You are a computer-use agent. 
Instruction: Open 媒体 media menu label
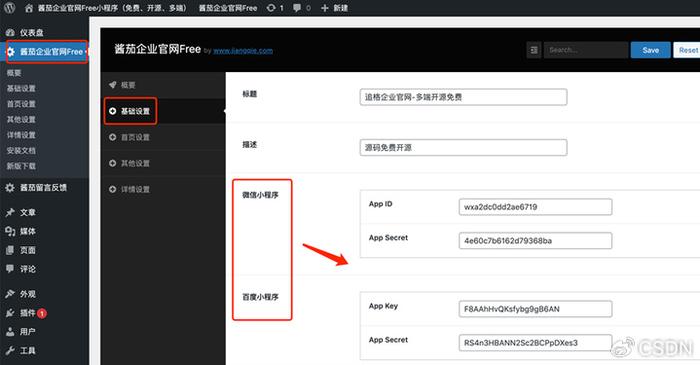[28, 231]
